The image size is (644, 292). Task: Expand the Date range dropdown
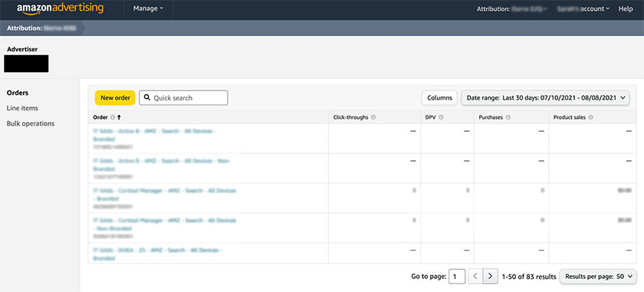click(545, 98)
